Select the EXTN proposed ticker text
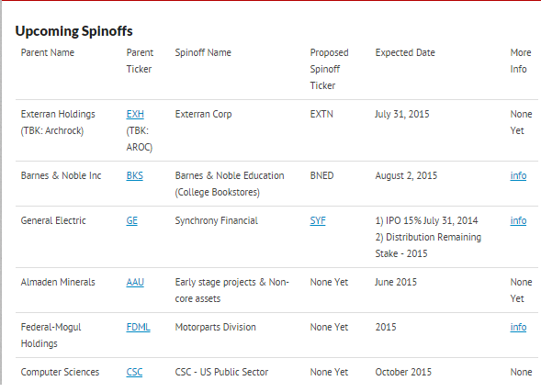The height and width of the screenshot is (392, 541). point(321,114)
